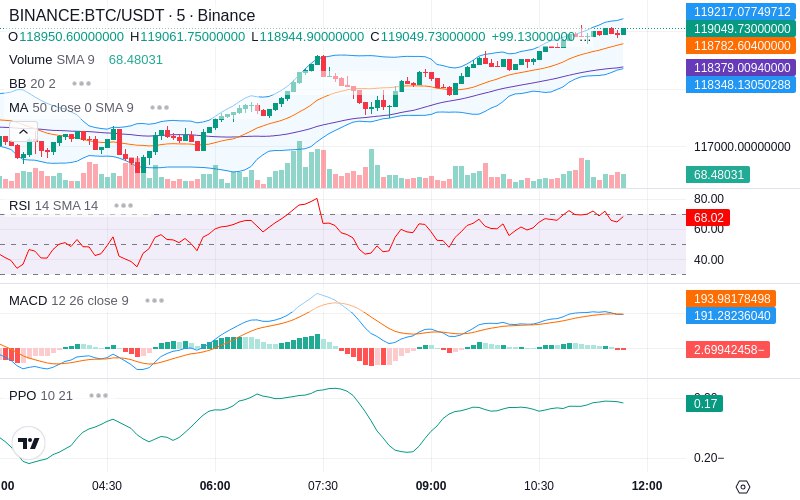800x500 pixels.
Task: Select the RSI 14 SMA 14 label
Action: tap(54, 206)
